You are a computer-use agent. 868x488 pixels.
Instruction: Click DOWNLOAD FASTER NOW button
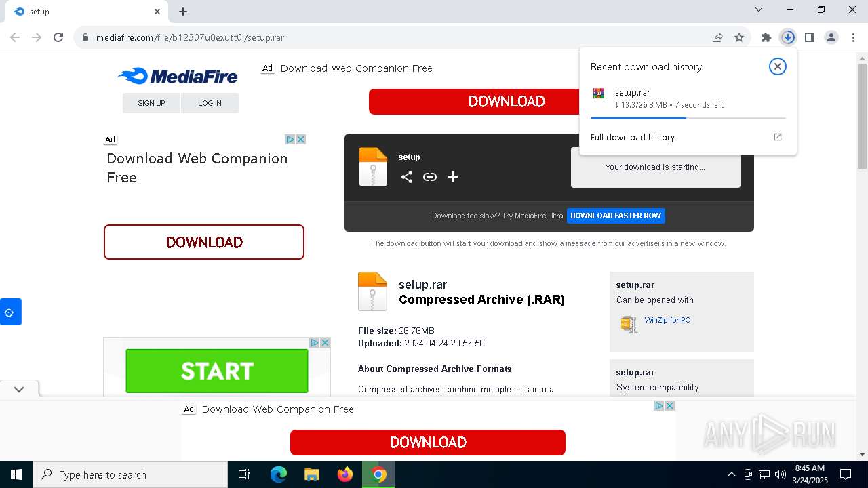coord(616,216)
